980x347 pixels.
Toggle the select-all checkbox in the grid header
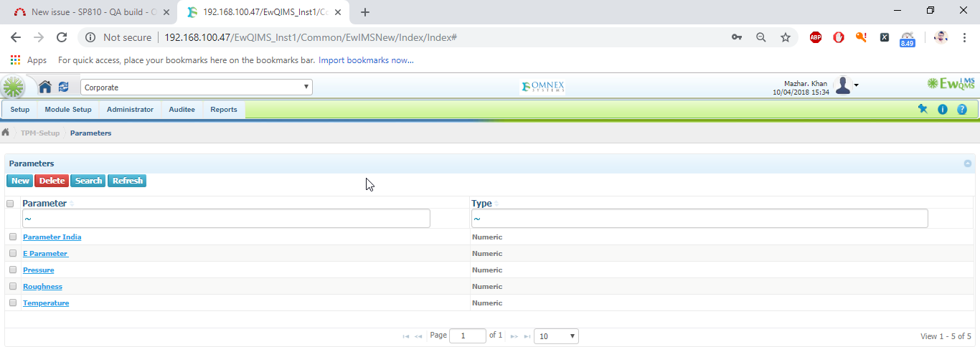(x=10, y=204)
